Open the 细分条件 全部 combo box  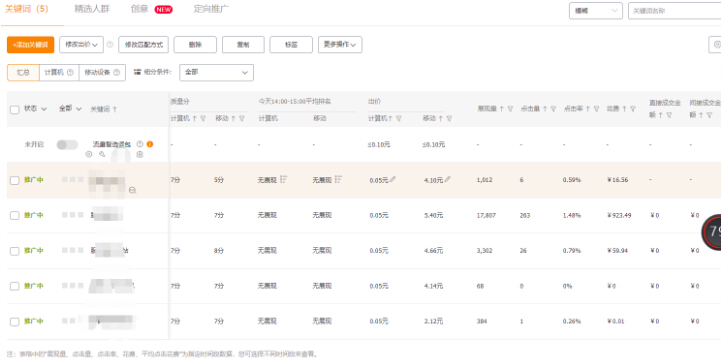(216, 72)
